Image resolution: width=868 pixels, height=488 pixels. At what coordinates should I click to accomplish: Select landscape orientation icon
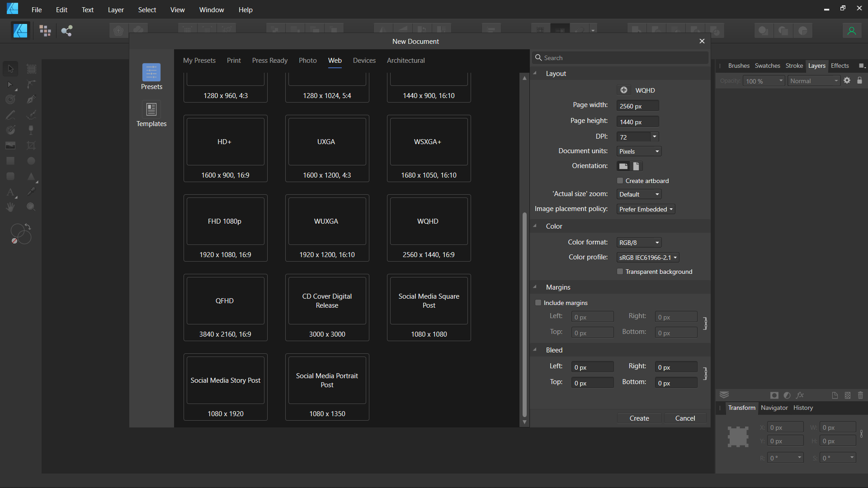pos(623,166)
